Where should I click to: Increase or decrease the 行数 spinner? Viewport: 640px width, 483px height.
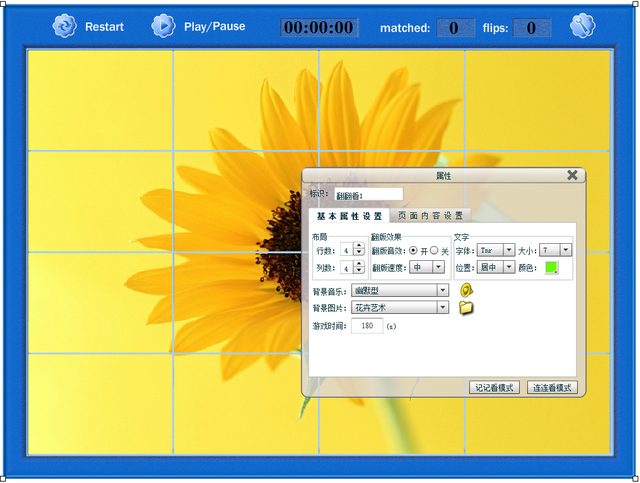click(359, 250)
